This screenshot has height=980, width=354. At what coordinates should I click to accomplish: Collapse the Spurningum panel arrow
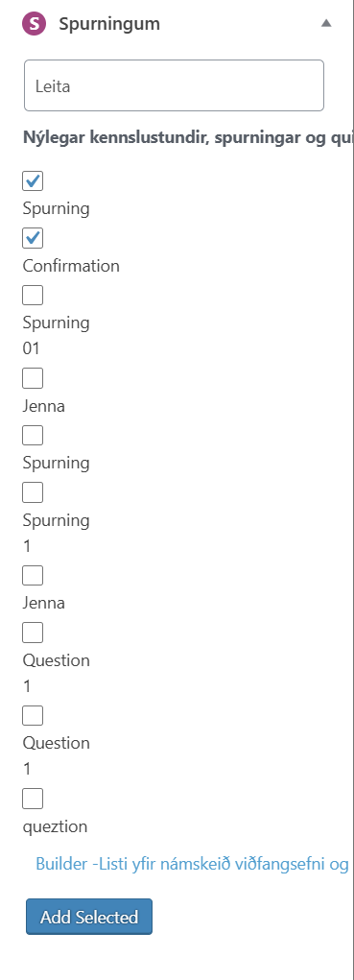(326, 23)
